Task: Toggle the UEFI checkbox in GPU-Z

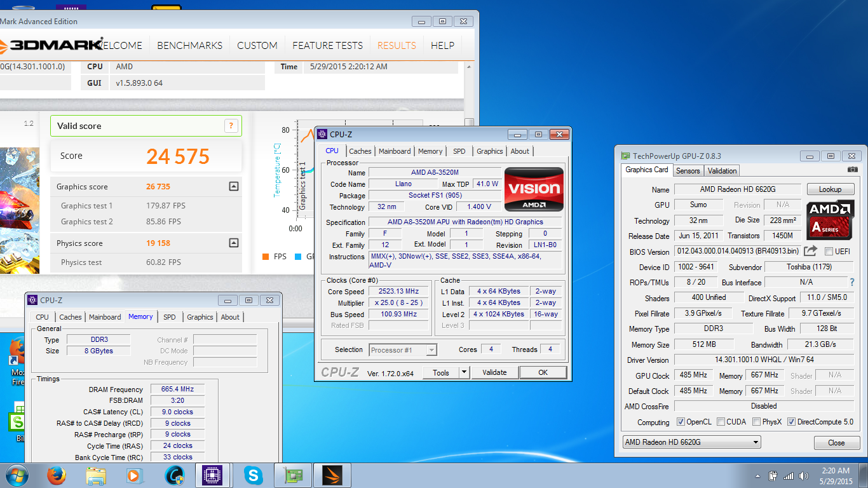Action: tap(829, 252)
